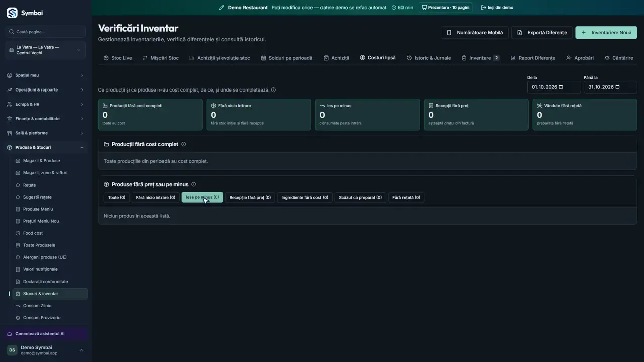Select the Ingrediente fără cost (0) filter

coord(304,197)
